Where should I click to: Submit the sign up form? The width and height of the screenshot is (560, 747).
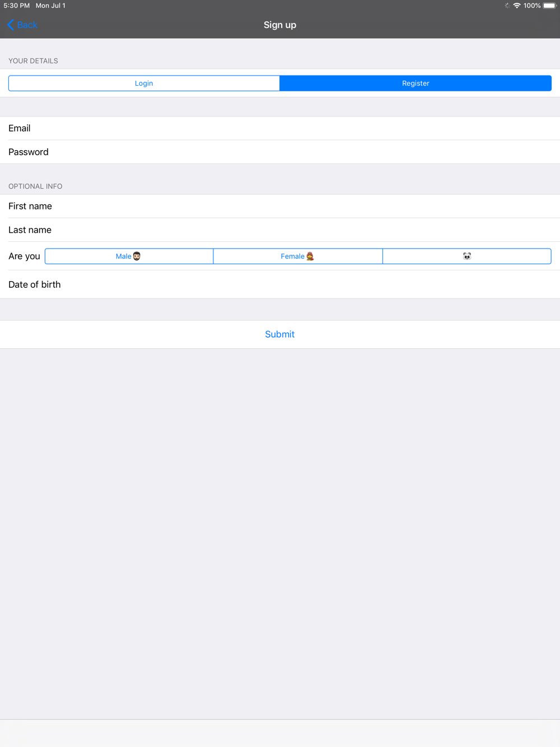279,334
